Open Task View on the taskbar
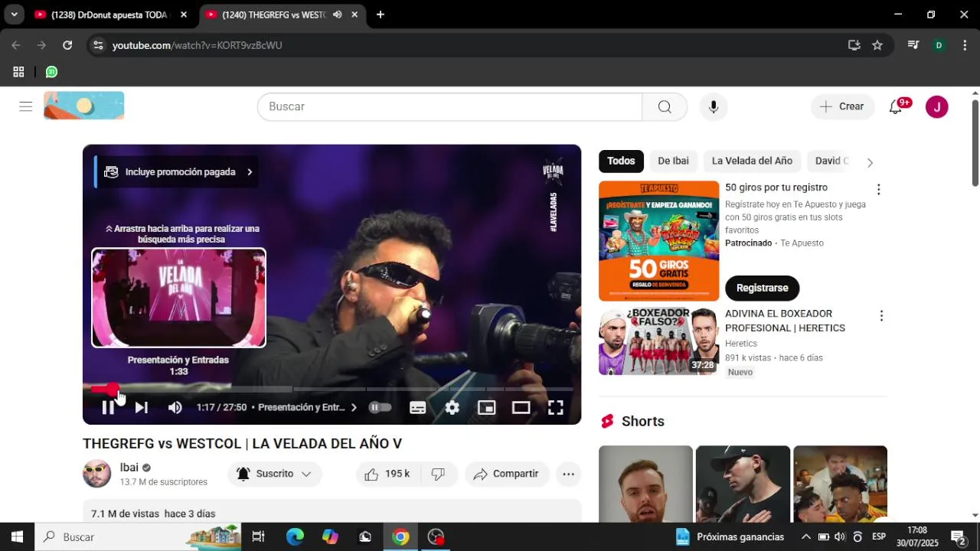980x551 pixels. tap(258, 536)
